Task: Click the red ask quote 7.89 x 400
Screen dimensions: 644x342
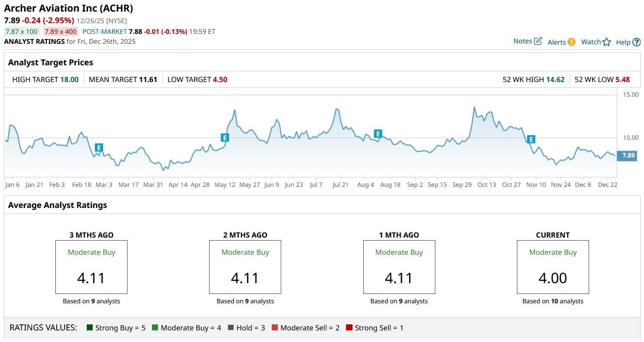Action: pos(61,31)
